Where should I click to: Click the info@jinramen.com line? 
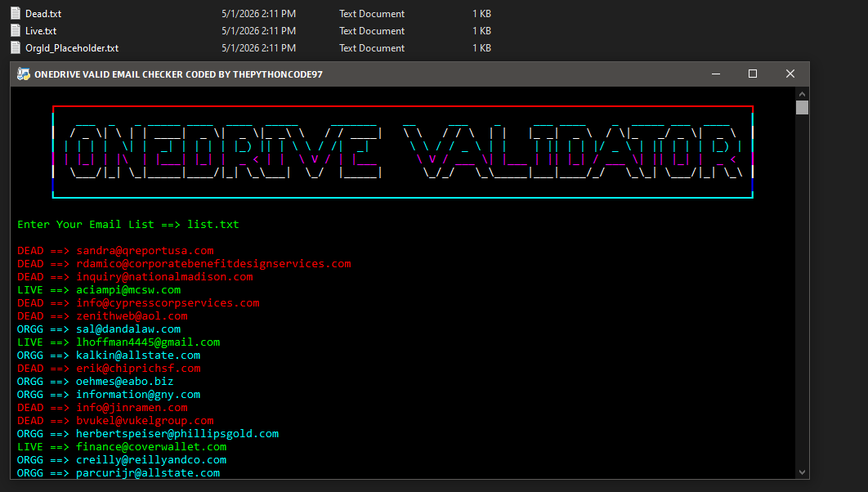click(102, 407)
